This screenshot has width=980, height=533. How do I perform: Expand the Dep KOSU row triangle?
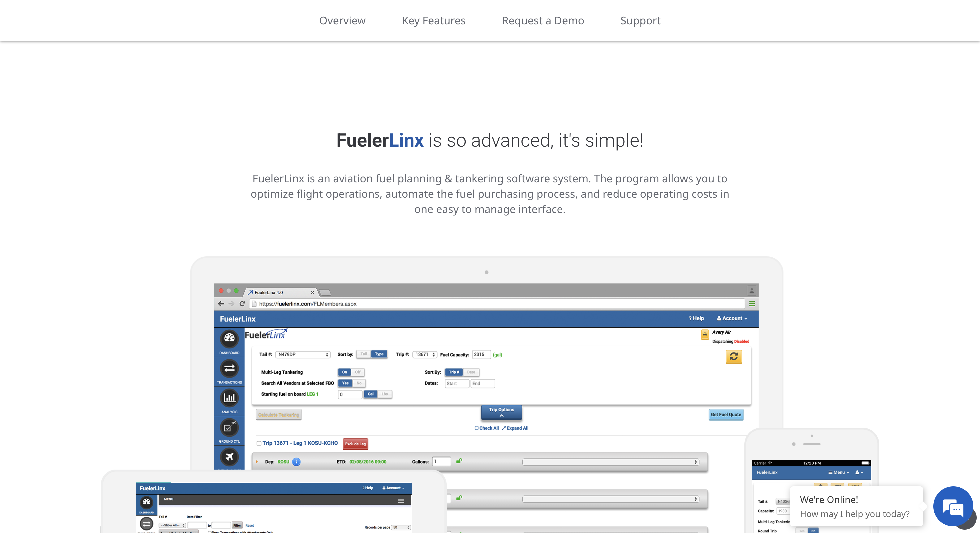pos(257,462)
